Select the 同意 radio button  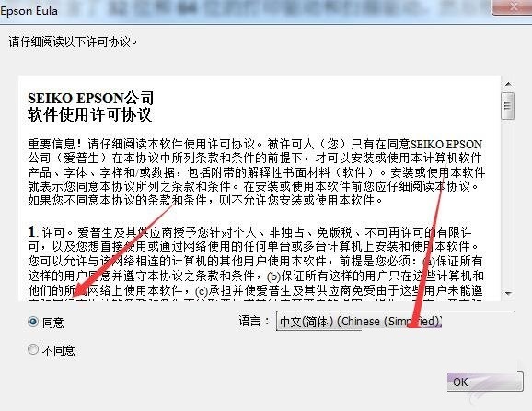coord(33,322)
